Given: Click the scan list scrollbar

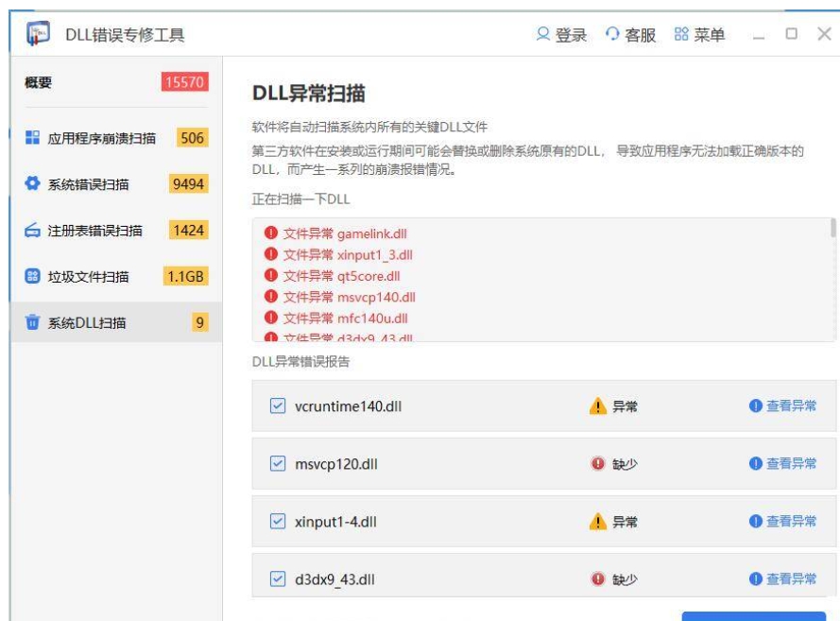Looking at the screenshot, I should click(x=833, y=227).
